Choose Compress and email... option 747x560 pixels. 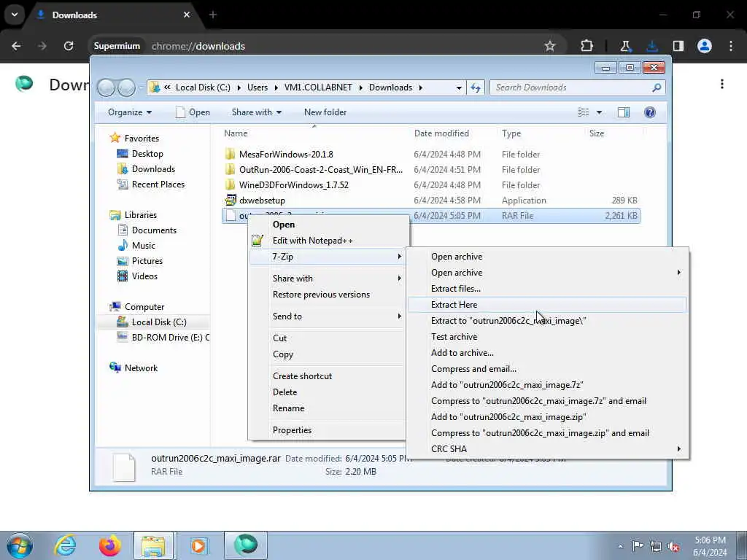pos(547,369)
